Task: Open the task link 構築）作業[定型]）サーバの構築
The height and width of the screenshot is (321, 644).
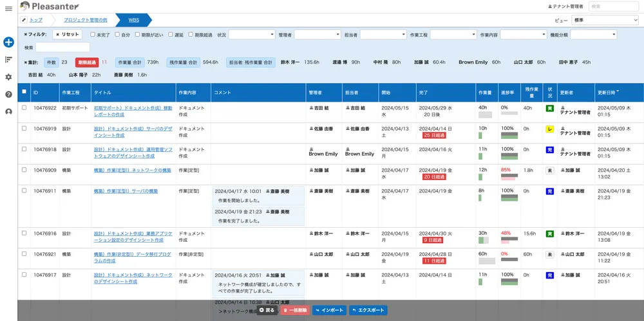Action: 126,191
